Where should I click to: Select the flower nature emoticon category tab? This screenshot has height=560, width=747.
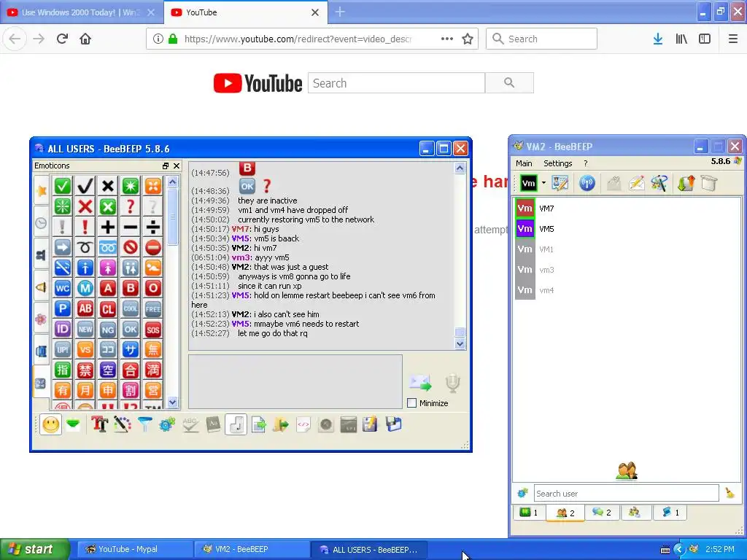[42, 319]
